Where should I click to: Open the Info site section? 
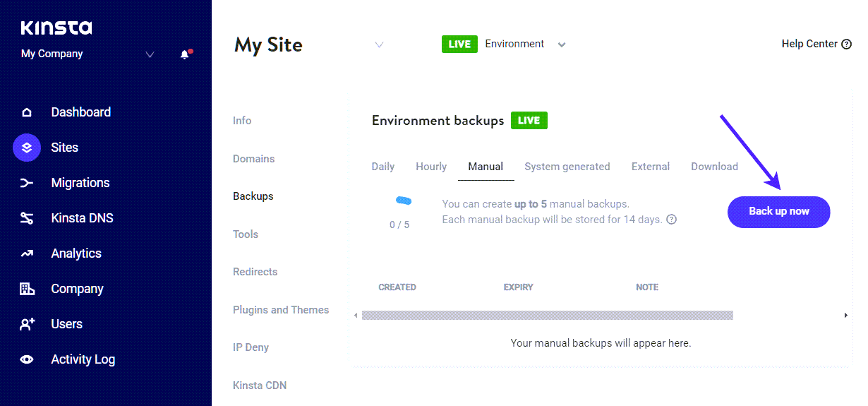click(242, 121)
